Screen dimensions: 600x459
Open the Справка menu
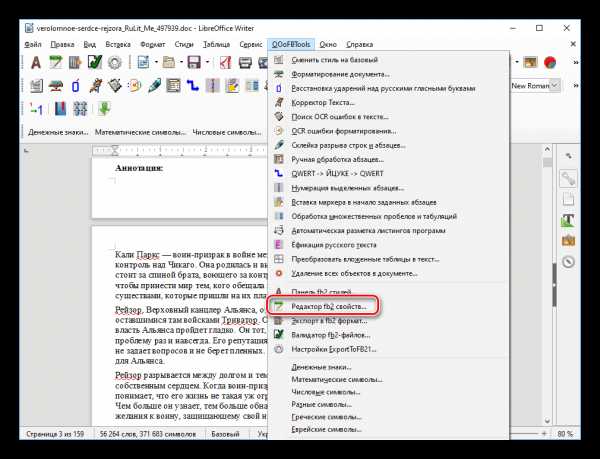(x=359, y=44)
